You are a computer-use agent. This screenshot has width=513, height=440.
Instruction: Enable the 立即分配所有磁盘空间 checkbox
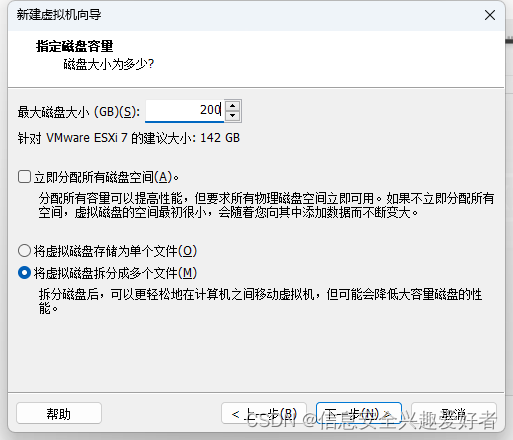(x=24, y=177)
